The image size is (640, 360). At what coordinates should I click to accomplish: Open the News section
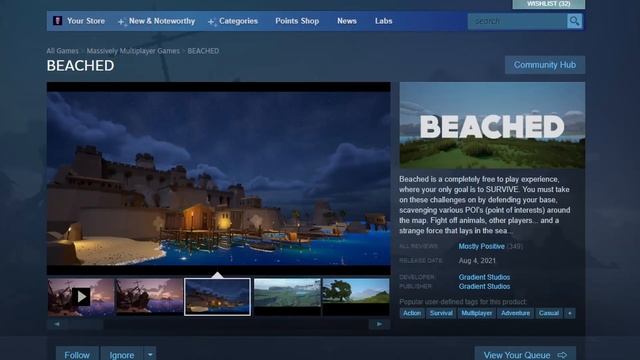click(x=347, y=21)
